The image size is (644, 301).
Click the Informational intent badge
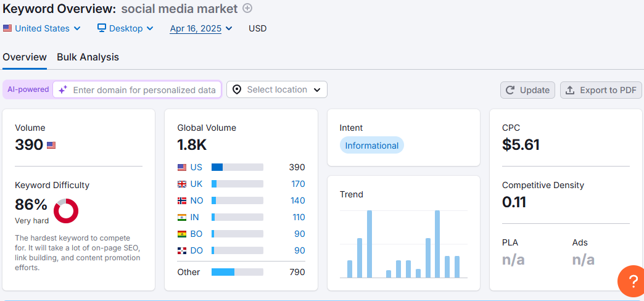coord(372,146)
